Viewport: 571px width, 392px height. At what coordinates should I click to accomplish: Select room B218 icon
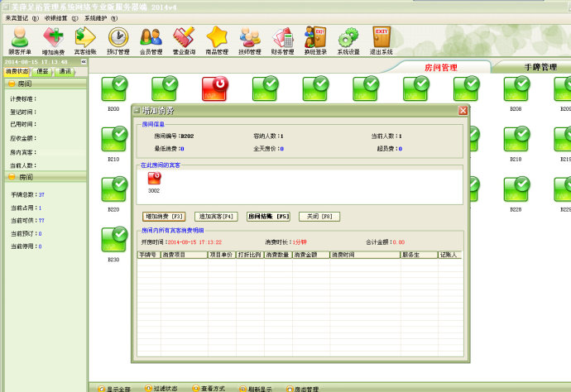(516, 139)
